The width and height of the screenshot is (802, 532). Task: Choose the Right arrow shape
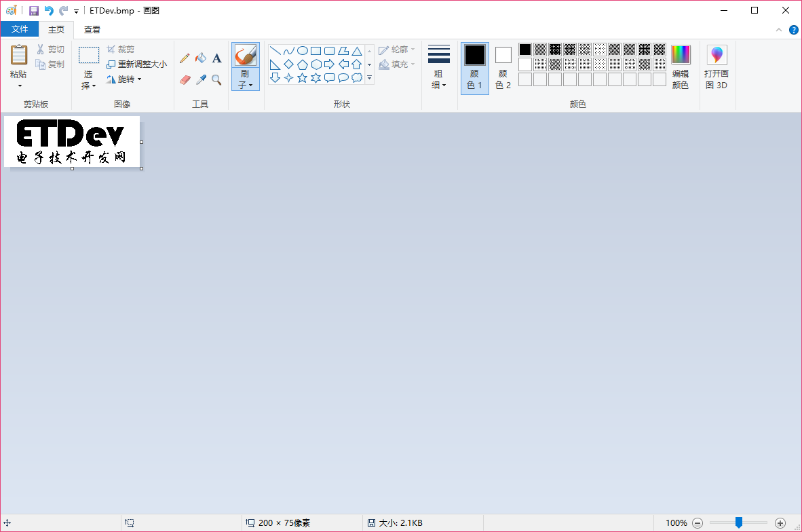click(330, 64)
